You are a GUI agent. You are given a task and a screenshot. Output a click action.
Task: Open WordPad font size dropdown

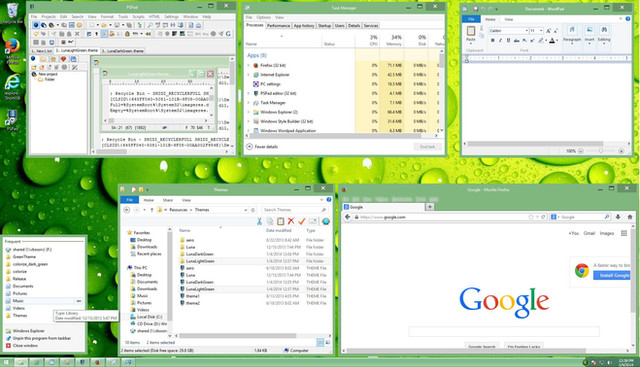coord(541,31)
